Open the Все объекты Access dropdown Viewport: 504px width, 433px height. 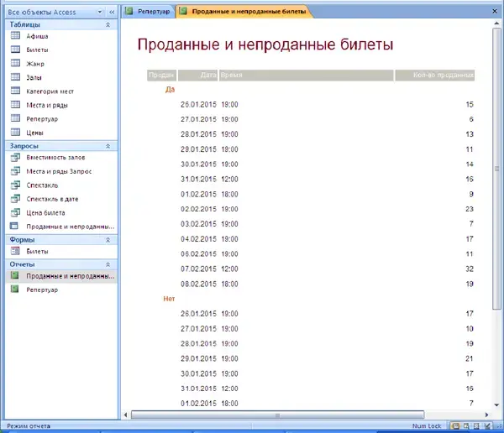(101, 12)
